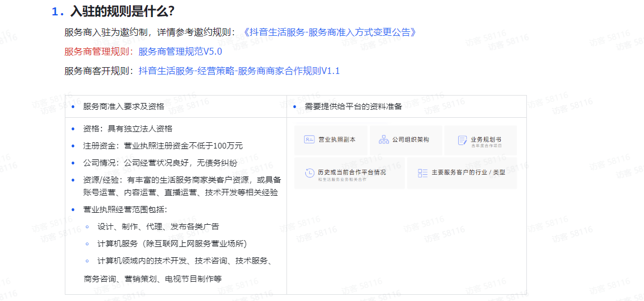Click the document pen icon for 业务规划书
Screen dimensions: 644x301
point(463,141)
